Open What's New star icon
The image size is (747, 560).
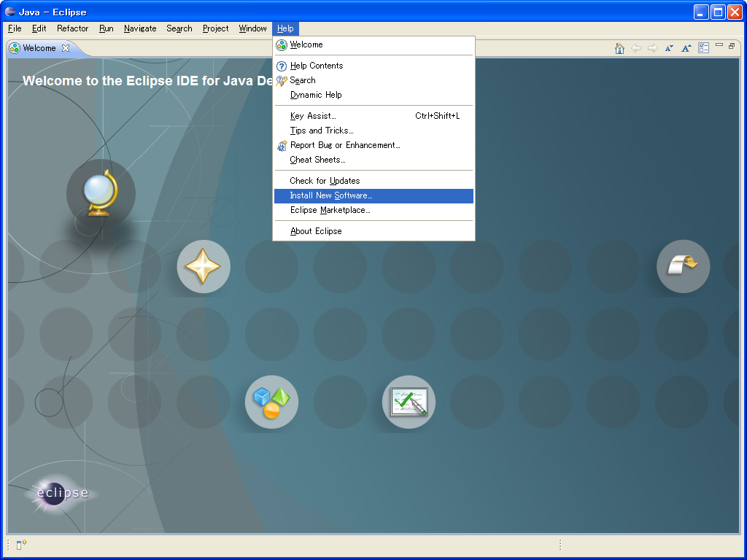coord(204,267)
